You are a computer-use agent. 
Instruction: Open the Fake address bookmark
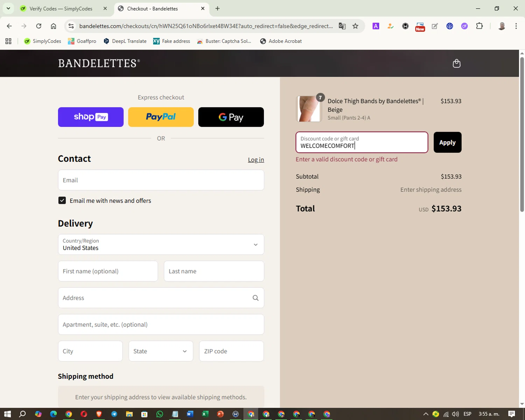point(171,41)
